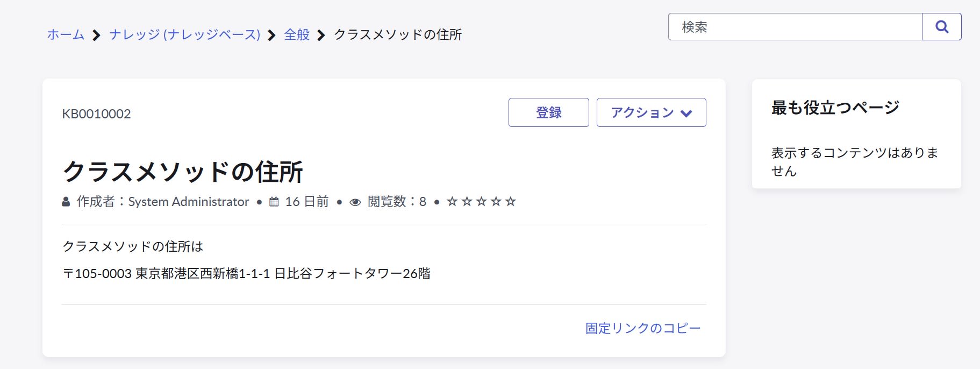This screenshot has width=980, height=369.
Task: Rate article with first star
Action: (452, 202)
